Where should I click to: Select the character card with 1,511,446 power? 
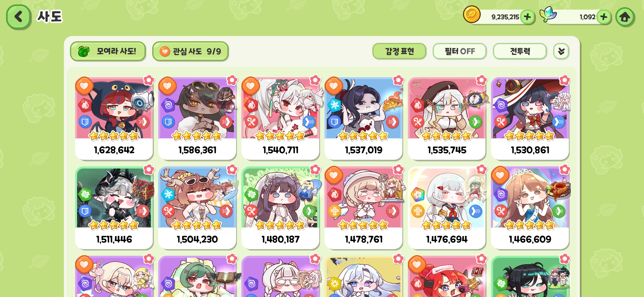point(114,208)
